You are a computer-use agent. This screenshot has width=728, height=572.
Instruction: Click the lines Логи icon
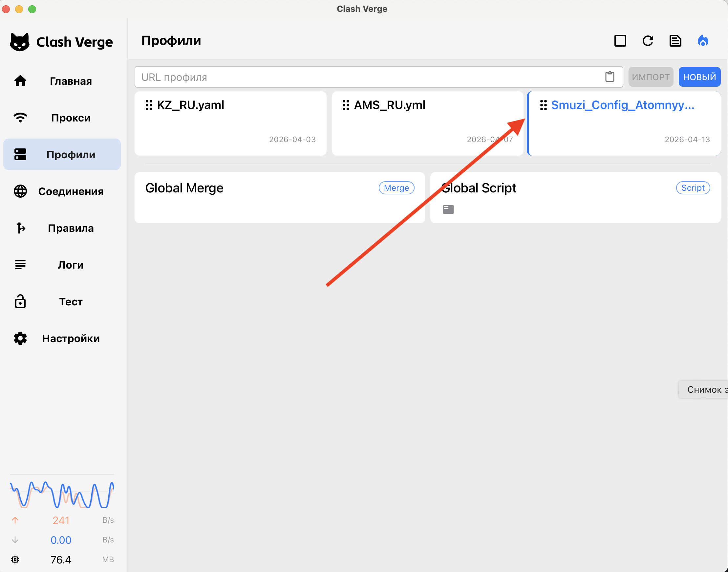pos(20,265)
